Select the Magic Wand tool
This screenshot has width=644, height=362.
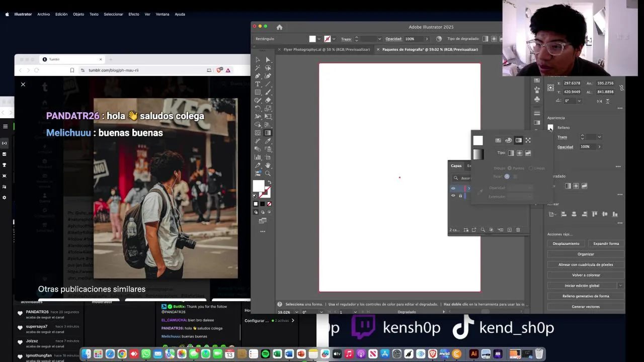point(258,68)
